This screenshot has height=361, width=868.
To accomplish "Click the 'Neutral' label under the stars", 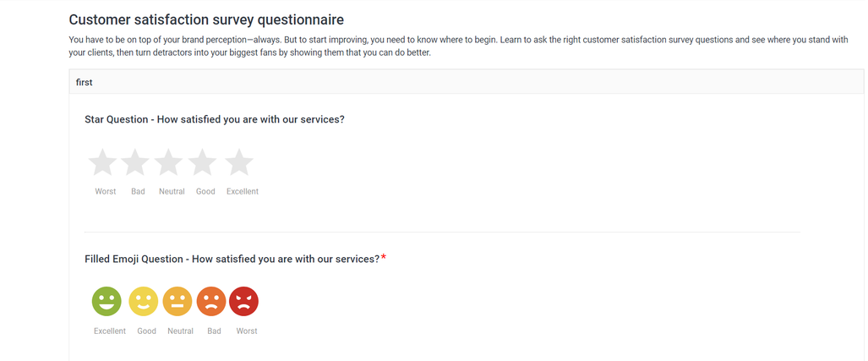I will [x=172, y=192].
